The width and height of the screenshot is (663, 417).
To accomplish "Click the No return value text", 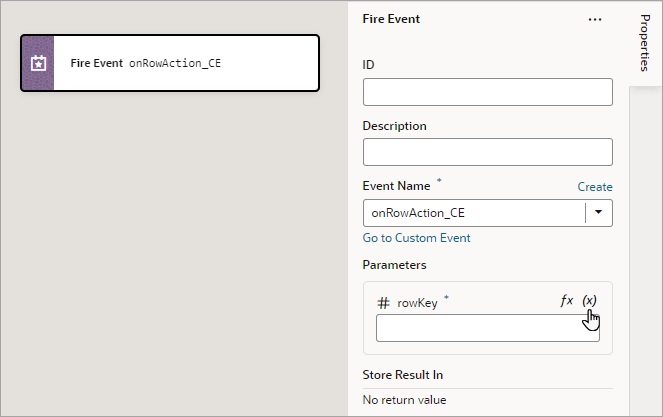I will (403, 400).
